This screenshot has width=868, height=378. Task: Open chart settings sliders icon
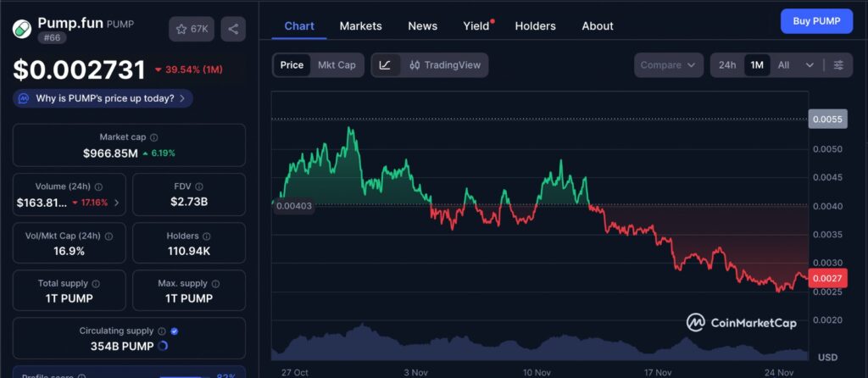click(838, 64)
